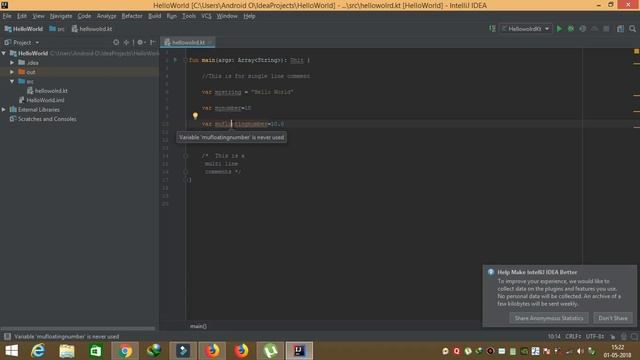
Task: Run with Coverage using the shield icon
Action: coord(582,29)
